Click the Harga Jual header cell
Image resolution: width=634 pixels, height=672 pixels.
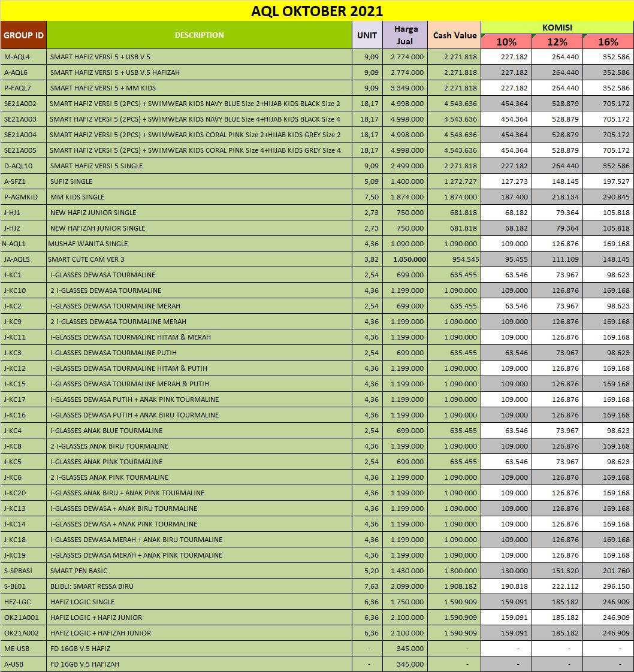[x=406, y=35]
